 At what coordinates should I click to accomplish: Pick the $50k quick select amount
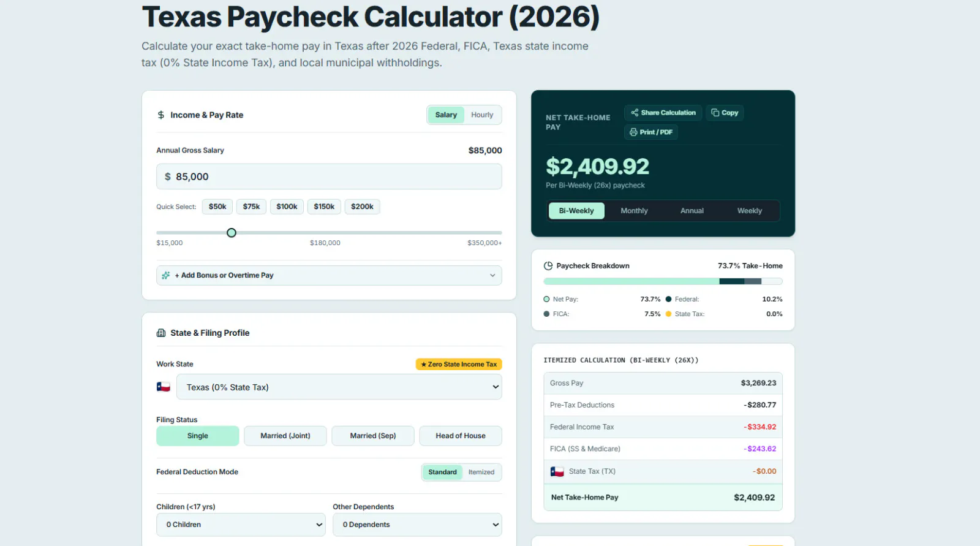[217, 207]
